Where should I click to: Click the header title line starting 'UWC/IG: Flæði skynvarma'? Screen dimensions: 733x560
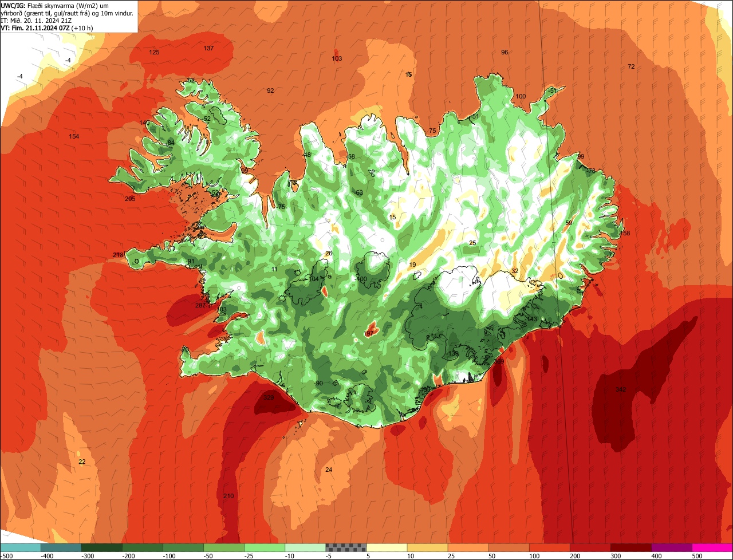(x=55, y=5)
